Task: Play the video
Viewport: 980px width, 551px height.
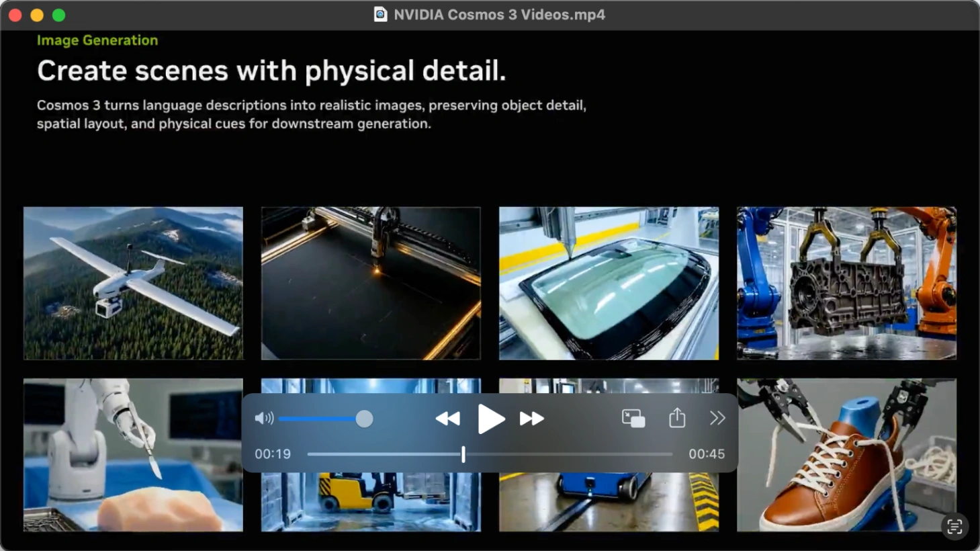Action: [x=491, y=419]
